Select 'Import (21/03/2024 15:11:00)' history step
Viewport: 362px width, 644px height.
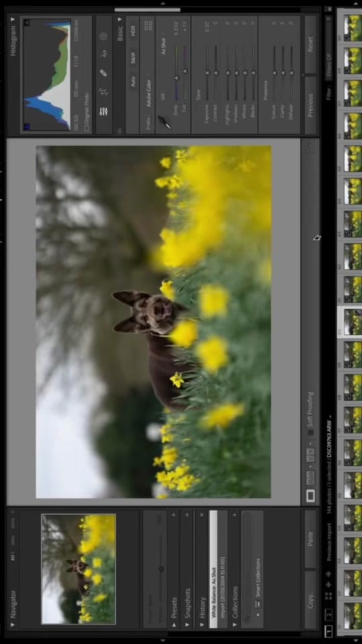pyautogui.click(x=222, y=569)
